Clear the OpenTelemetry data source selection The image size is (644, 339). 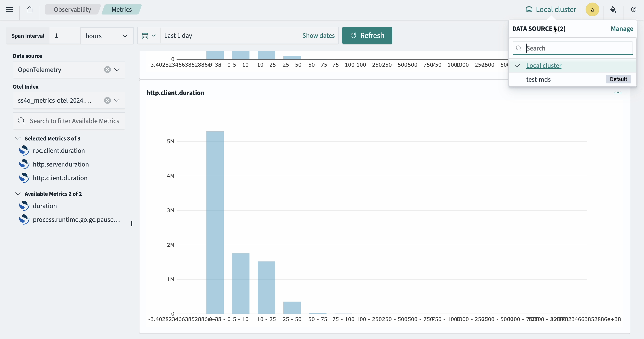107,70
